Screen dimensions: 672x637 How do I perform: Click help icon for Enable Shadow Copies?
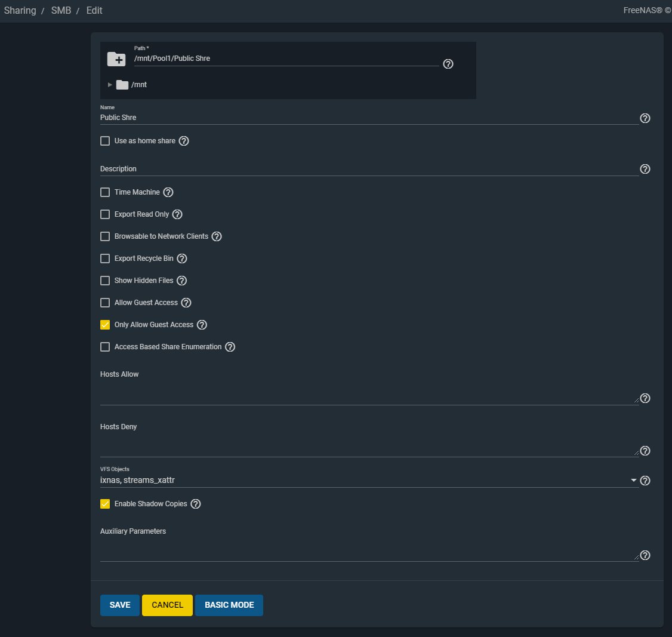(196, 504)
